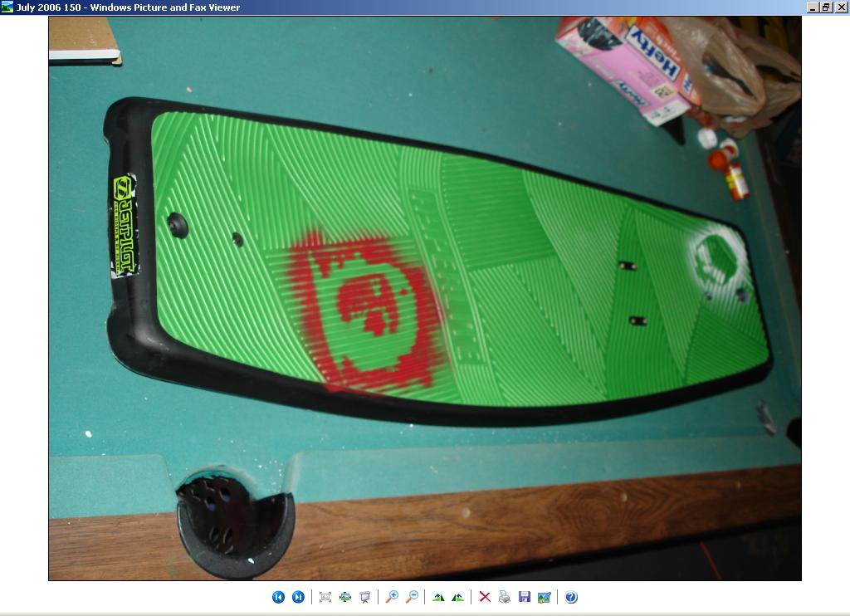
Task: Advance to the next image
Action: [x=298, y=597]
